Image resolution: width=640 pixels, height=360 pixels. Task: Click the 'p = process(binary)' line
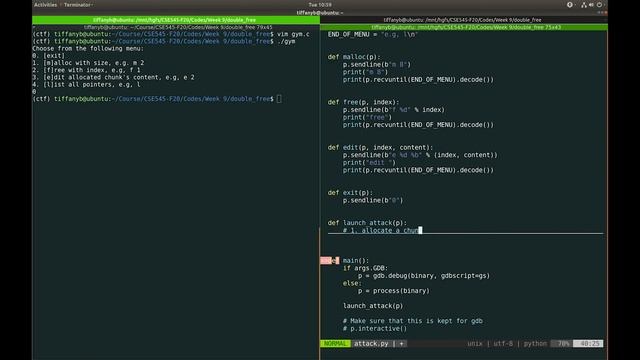(393, 291)
